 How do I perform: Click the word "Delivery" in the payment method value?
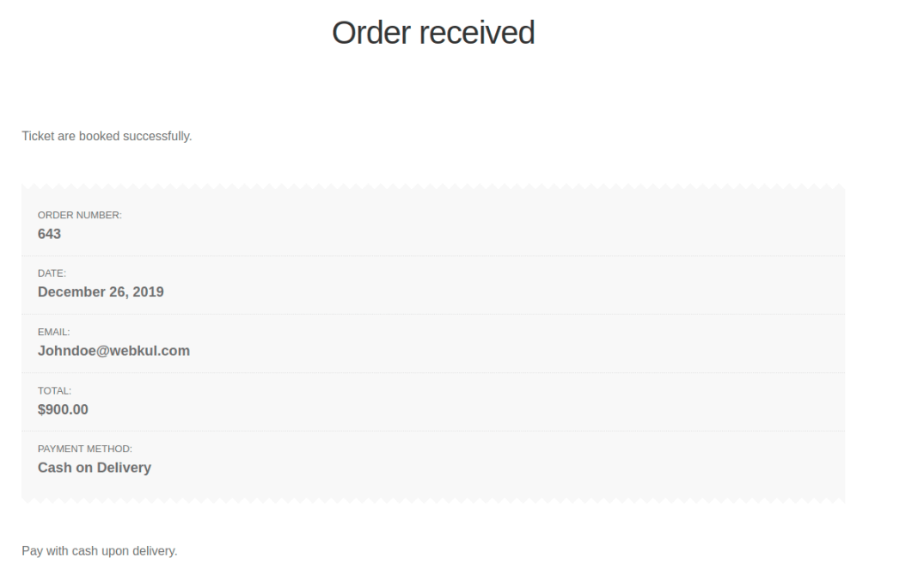coord(123,467)
